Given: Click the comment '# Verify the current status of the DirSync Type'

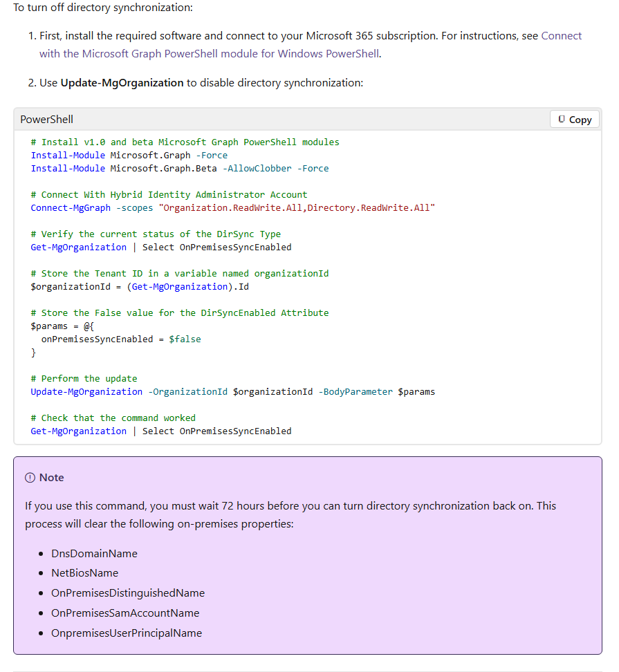Looking at the screenshot, I should [x=156, y=234].
